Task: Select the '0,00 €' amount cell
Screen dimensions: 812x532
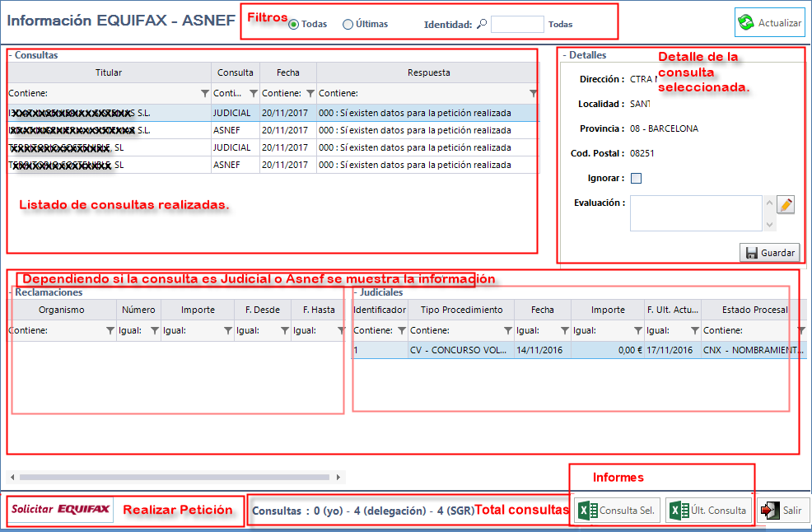Action: 608,350
